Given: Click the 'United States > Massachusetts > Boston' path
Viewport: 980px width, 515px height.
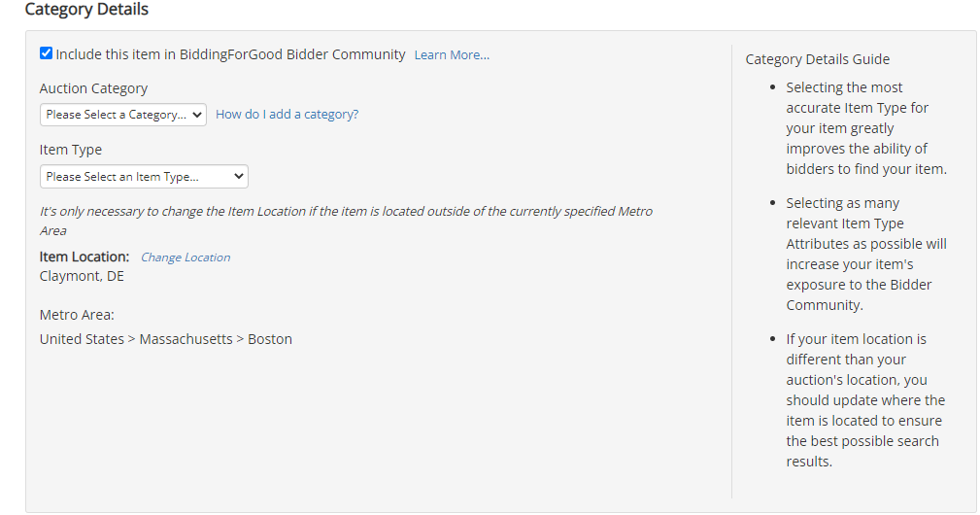Looking at the screenshot, I should pos(166,339).
